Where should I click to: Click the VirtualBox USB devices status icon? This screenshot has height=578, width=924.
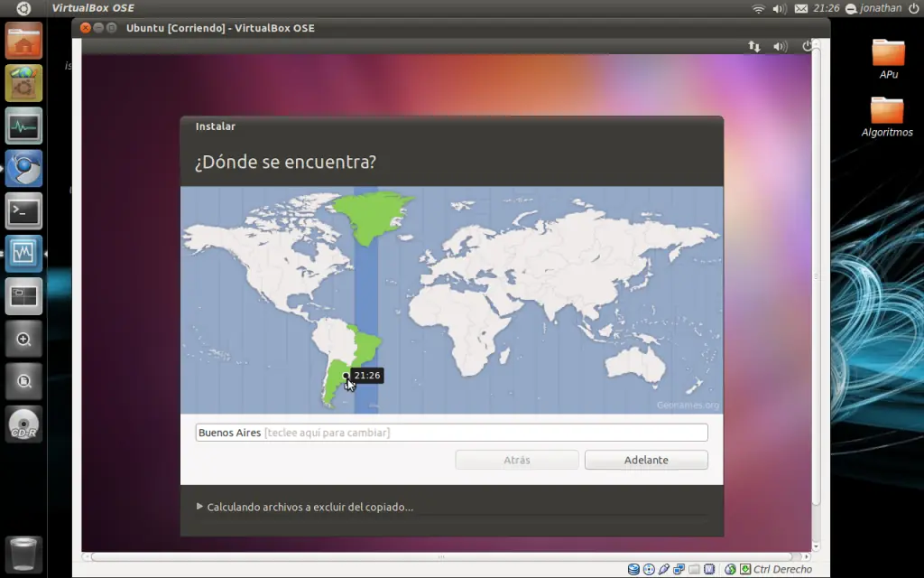click(x=664, y=569)
